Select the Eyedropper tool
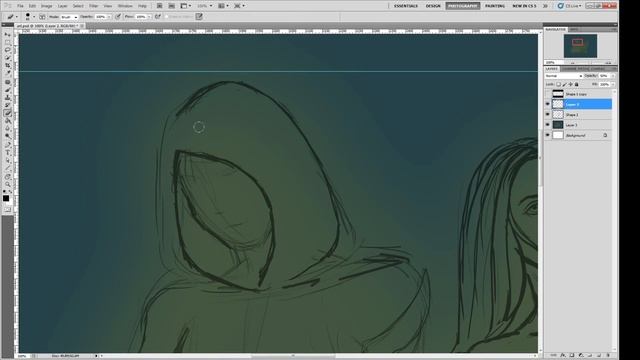The height and width of the screenshot is (360, 640). click(7, 73)
